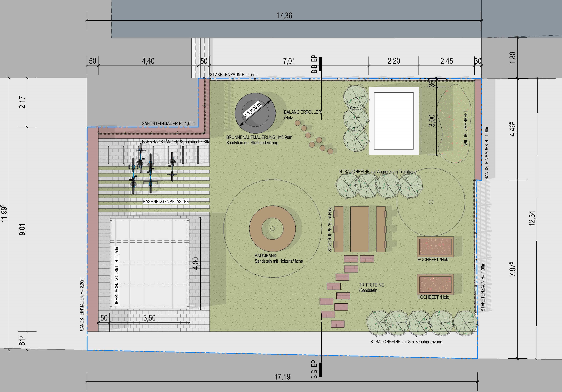
Task: Select the TRITTSTEINE /Sandstein label
Action: tap(371, 288)
